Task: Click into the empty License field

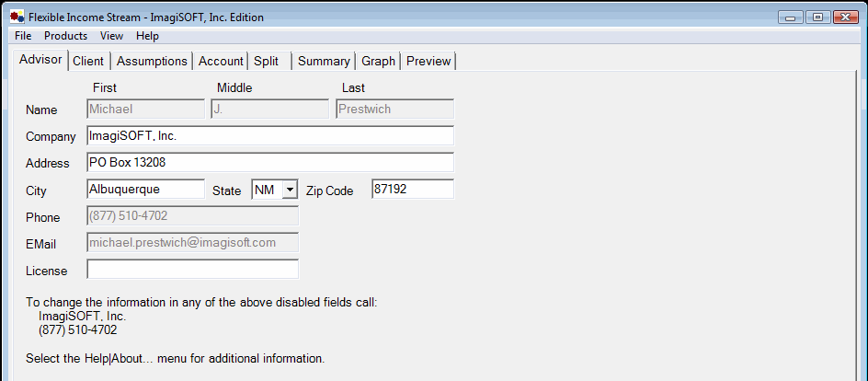Action: tap(193, 269)
